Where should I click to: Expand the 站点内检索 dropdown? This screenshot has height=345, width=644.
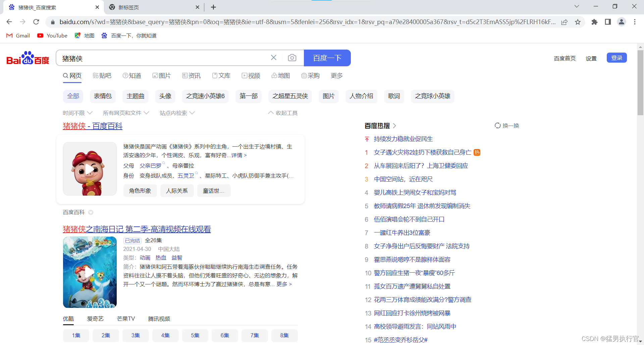pyautogui.click(x=177, y=113)
